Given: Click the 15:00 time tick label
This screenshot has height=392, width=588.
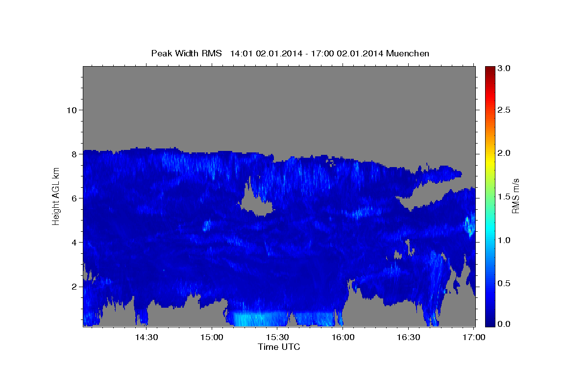Looking at the screenshot, I should coord(212,338).
